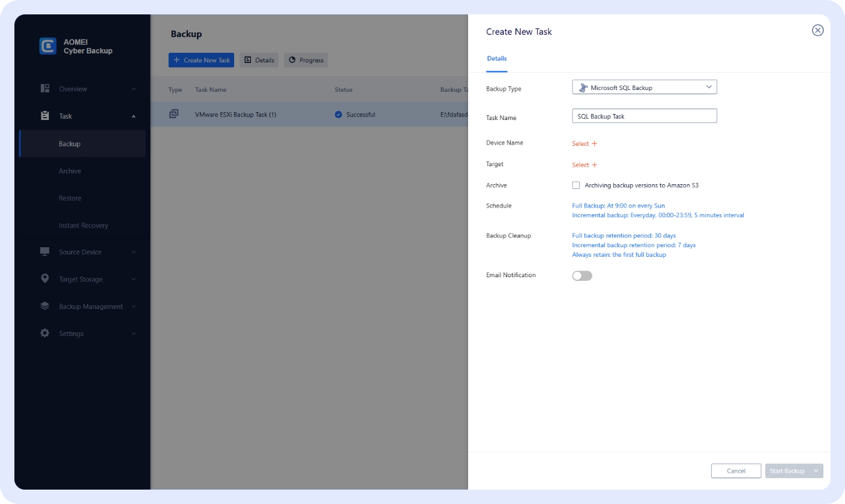The image size is (845, 504).
Task: Select the VMware ESXi Backup Task (1) row
Action: [x=309, y=114]
